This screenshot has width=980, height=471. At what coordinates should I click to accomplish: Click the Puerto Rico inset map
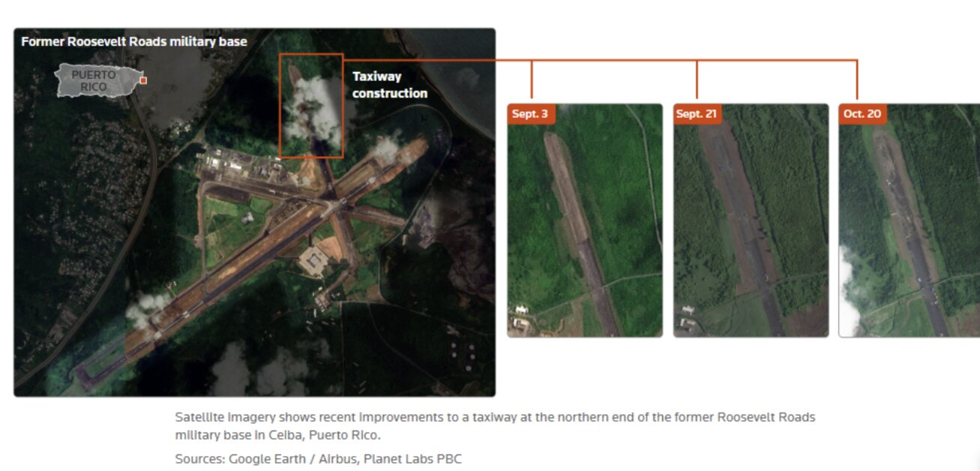(97, 80)
